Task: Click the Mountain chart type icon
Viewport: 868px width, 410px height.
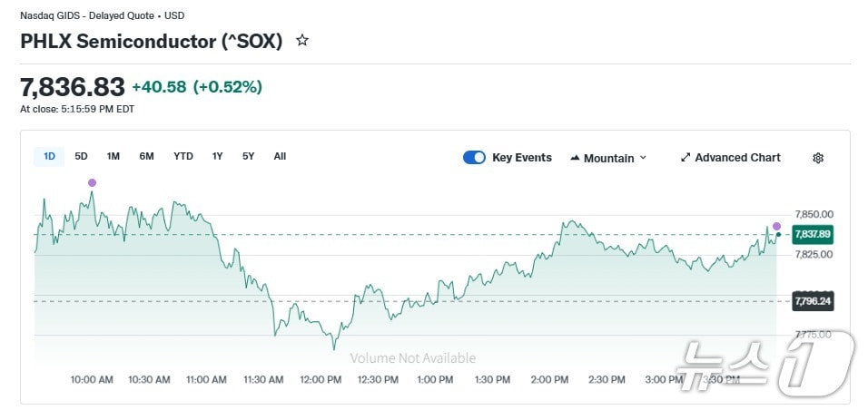Action: click(575, 158)
